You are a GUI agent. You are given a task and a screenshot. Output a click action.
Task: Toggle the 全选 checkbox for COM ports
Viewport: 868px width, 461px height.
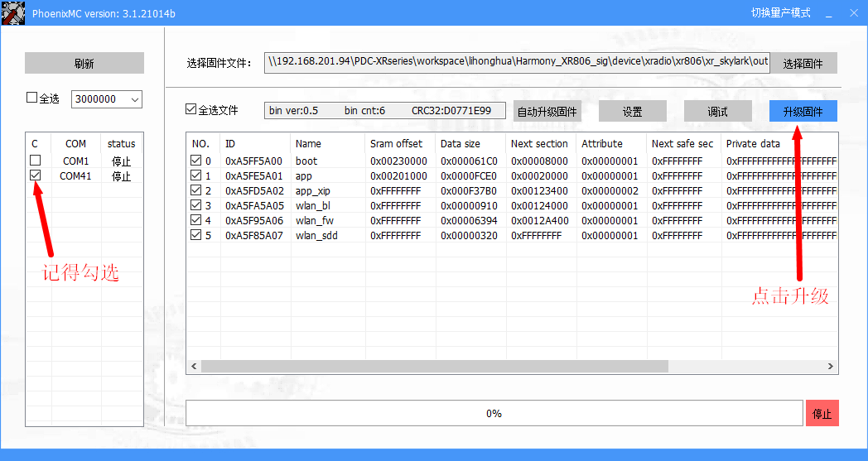pyautogui.click(x=32, y=98)
